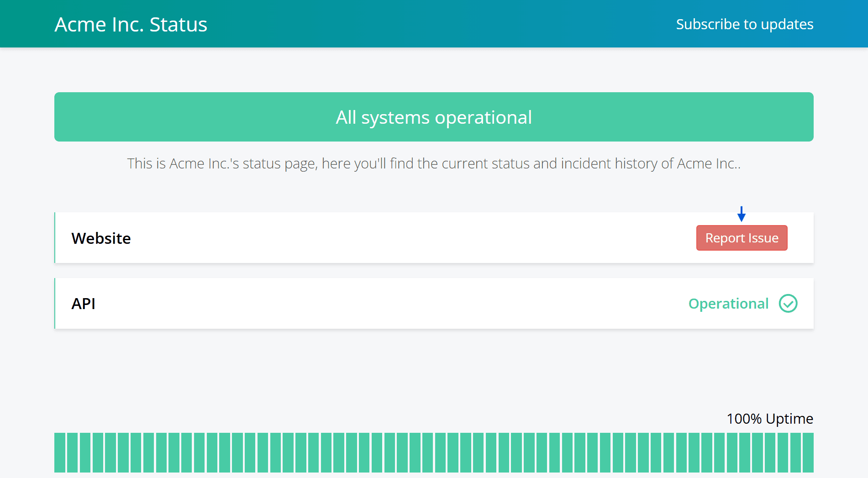Select the Website status row

(x=411, y=237)
